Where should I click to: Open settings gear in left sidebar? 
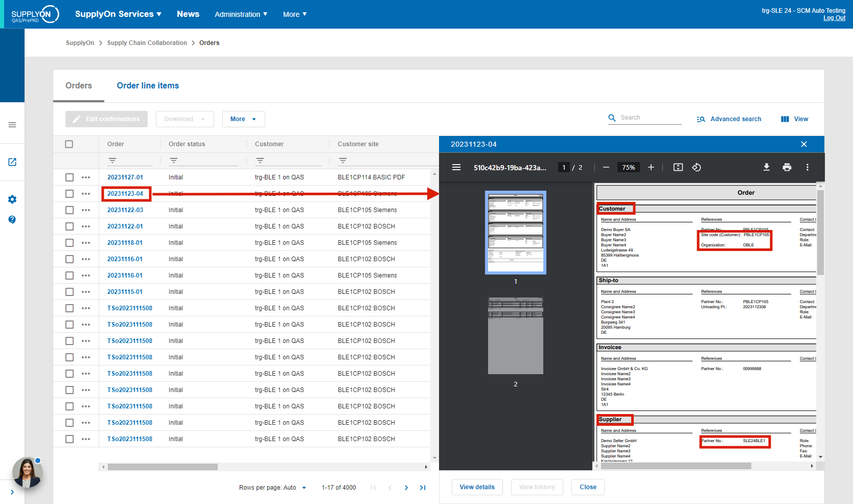pos(12,199)
